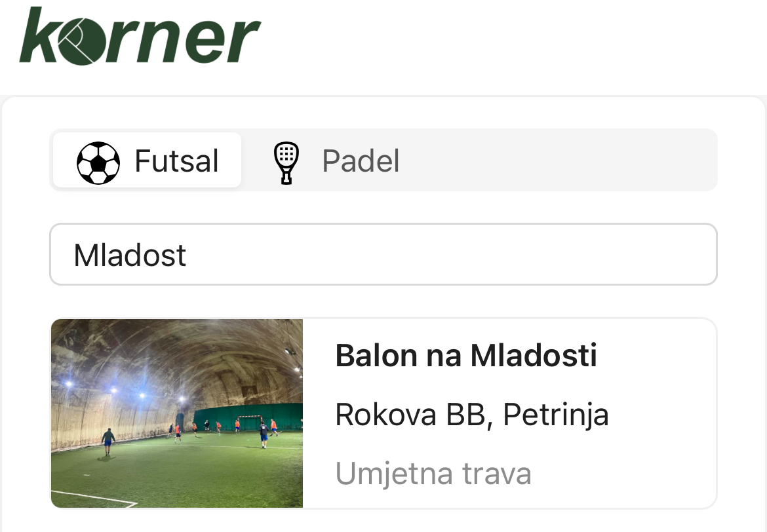The height and width of the screenshot is (532, 767).
Task: Switch to the Futsal tab
Action: click(147, 161)
